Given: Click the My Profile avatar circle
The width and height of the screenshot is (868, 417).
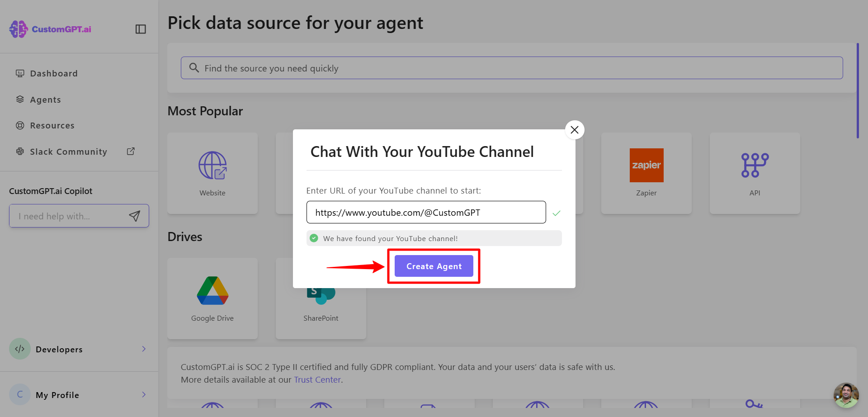Looking at the screenshot, I should [20, 394].
